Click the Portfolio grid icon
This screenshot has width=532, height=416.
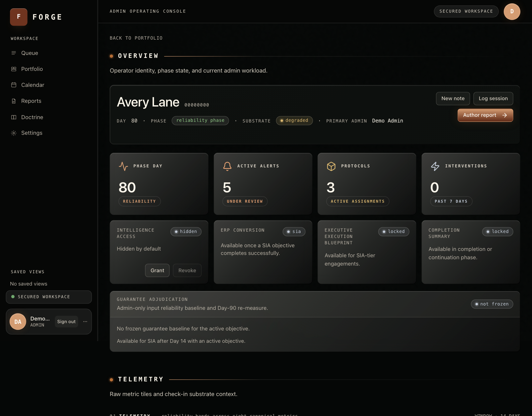click(14, 69)
